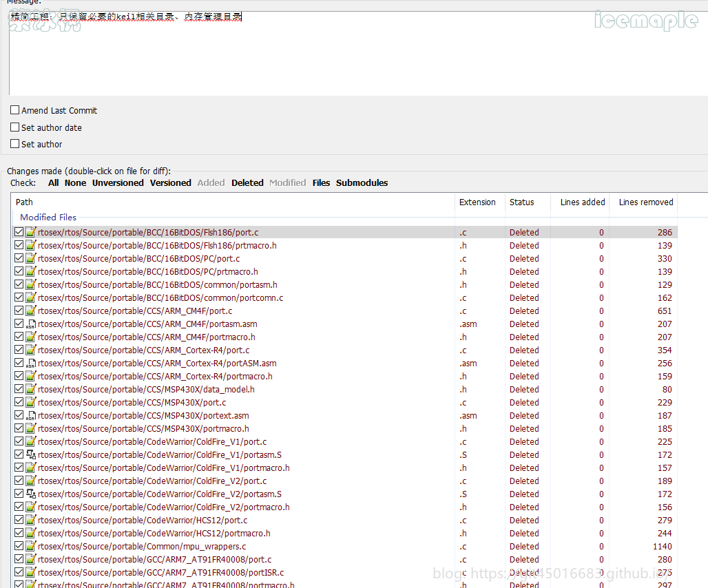Click file icon of MSP430X/data_model.h row
This screenshot has height=588, width=708.
click(x=31, y=390)
